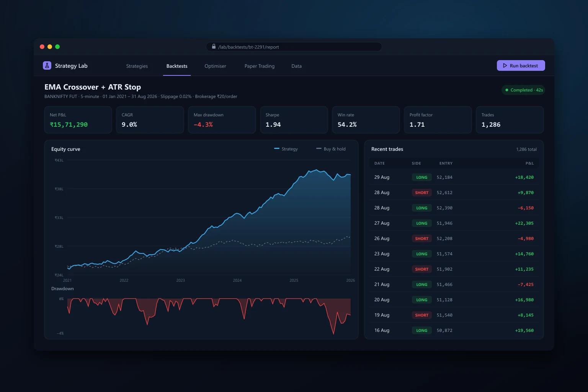Click the play icon in Run backtest
Image resolution: width=588 pixels, height=392 pixels.
(505, 65)
